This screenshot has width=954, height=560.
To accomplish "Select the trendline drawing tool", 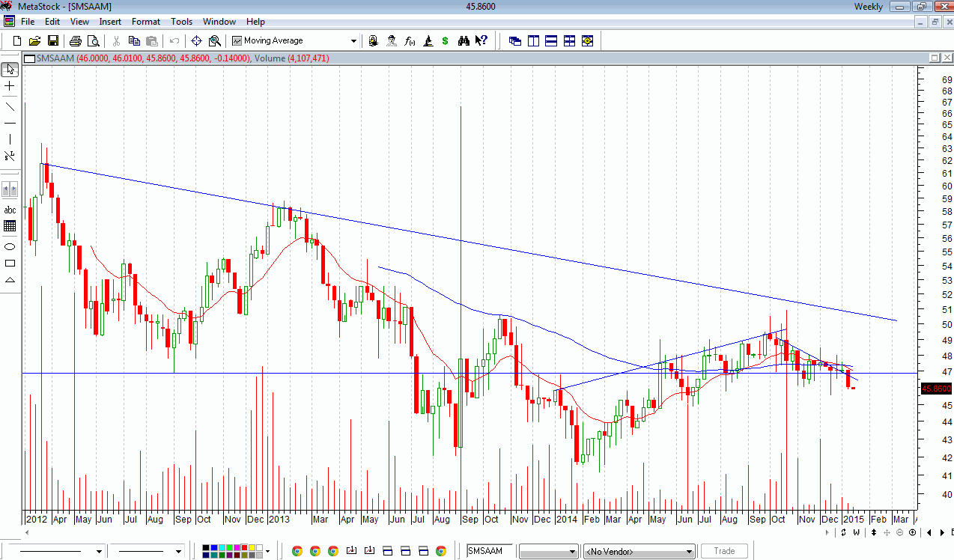I will (x=10, y=106).
